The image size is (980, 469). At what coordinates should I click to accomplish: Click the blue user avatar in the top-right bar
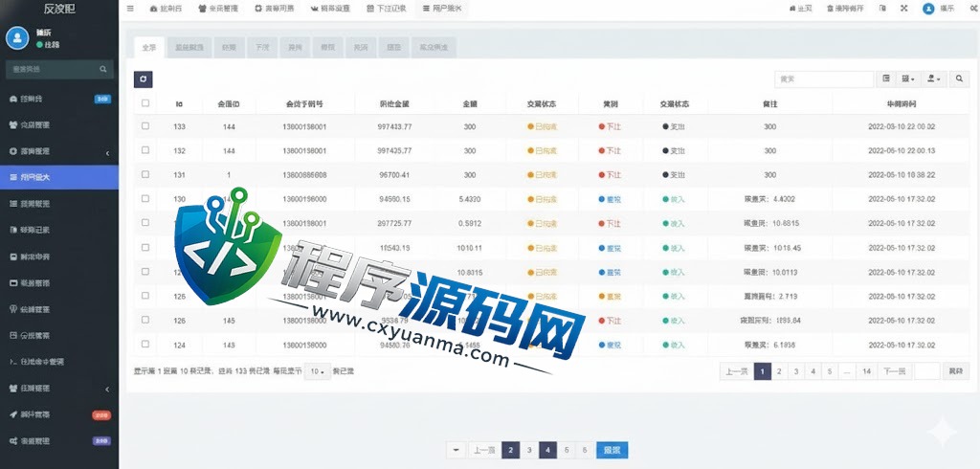point(928,9)
